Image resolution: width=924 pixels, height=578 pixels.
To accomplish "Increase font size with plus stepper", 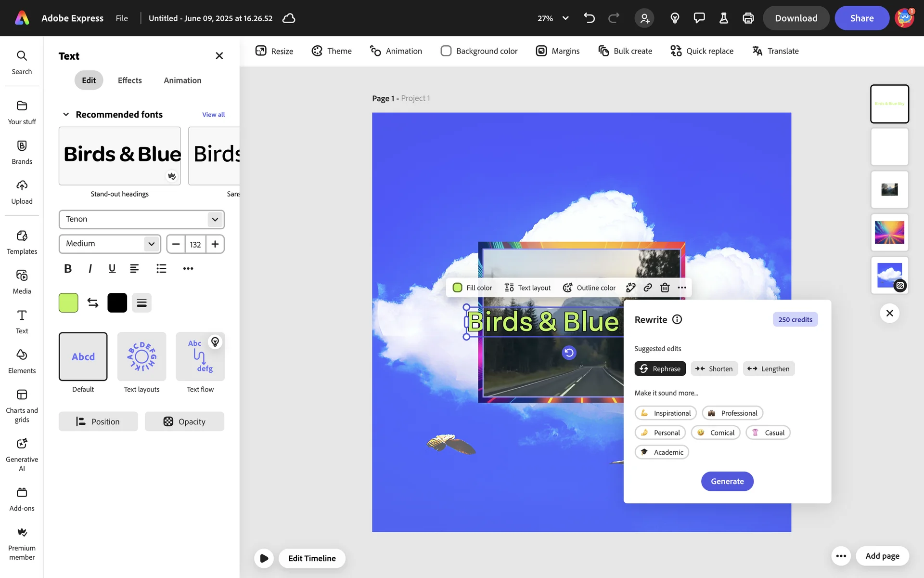I will (215, 244).
